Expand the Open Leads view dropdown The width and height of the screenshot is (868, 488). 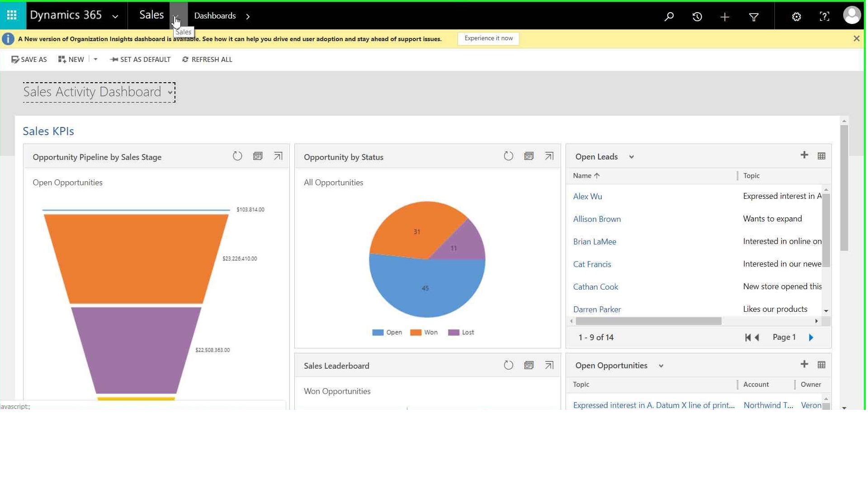click(632, 157)
